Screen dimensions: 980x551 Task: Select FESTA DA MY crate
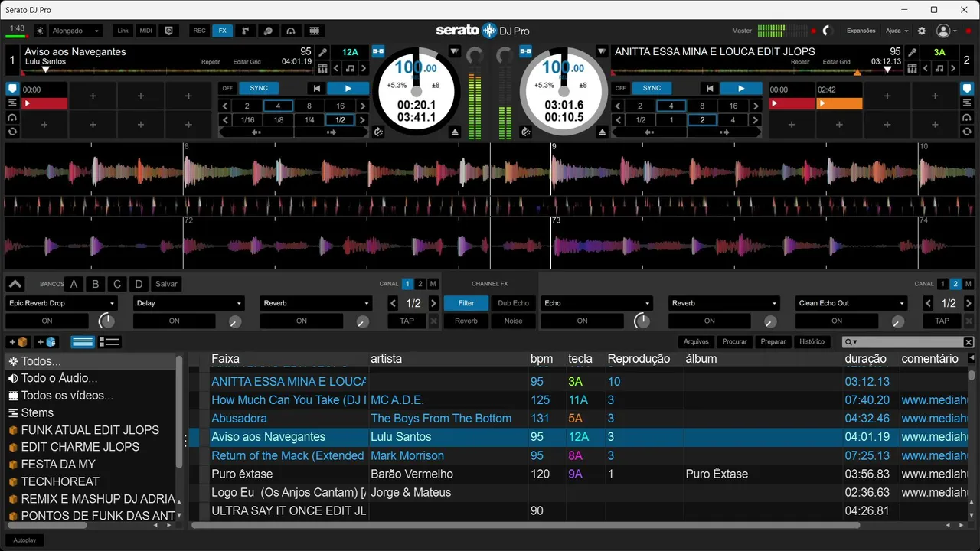(x=58, y=465)
